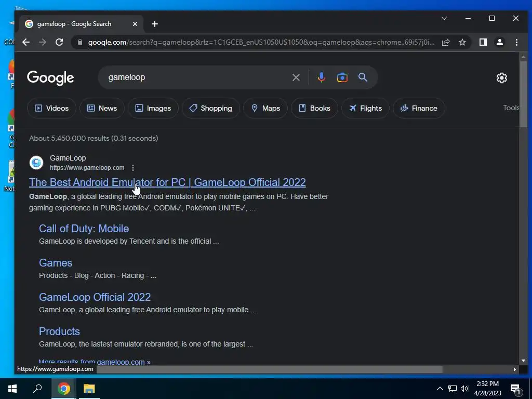
Task: Switch to Flights results
Action: click(365, 108)
